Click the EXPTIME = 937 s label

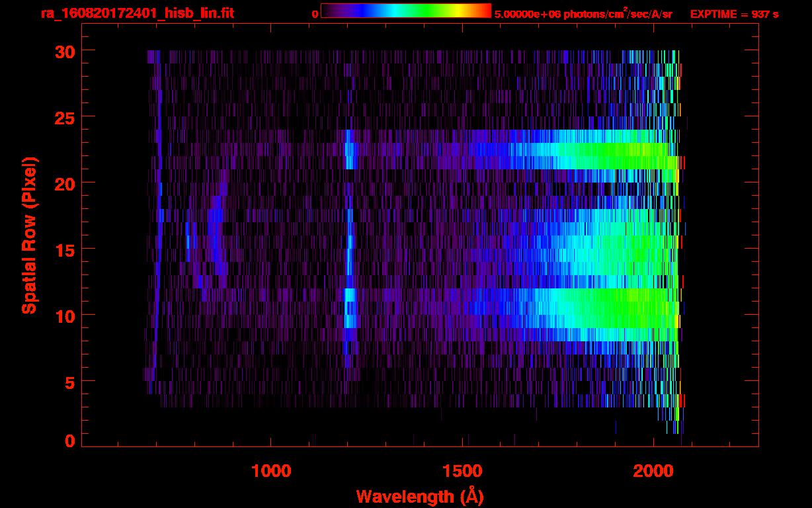tap(734, 14)
